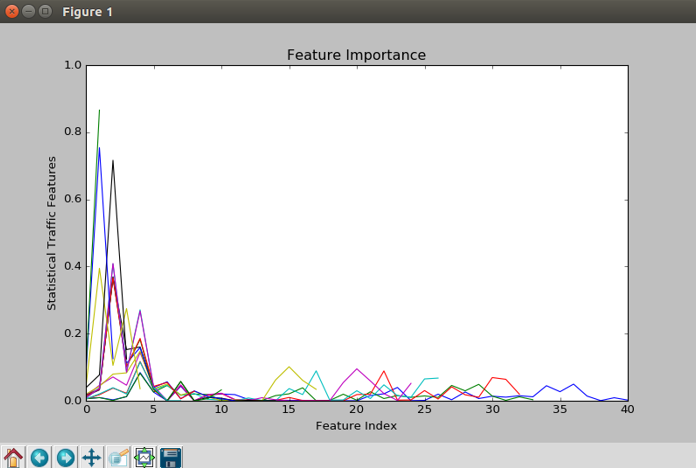Screen dimensions: 696x468
Task: Activate the Pan axes tool
Action: pyautogui.click(x=91, y=457)
